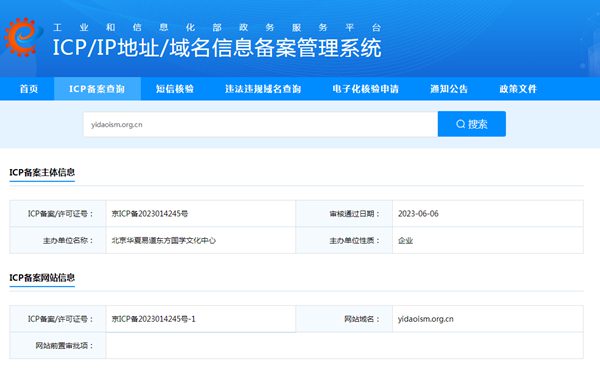
Task: Open the 政策文件 tab
Action: click(x=518, y=89)
